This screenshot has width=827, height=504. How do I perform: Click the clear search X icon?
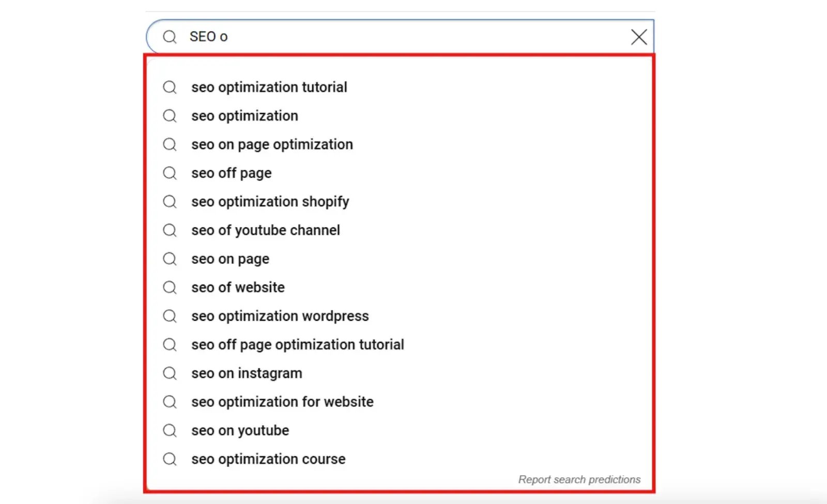point(639,37)
